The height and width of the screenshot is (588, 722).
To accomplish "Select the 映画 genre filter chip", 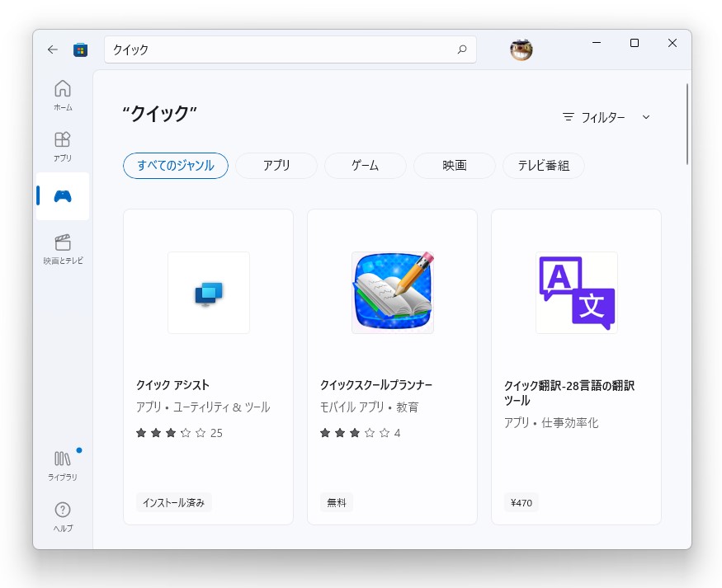I will 454,166.
